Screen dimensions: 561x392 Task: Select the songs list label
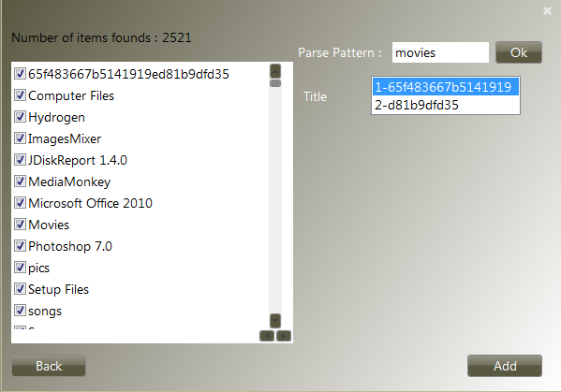[45, 312]
